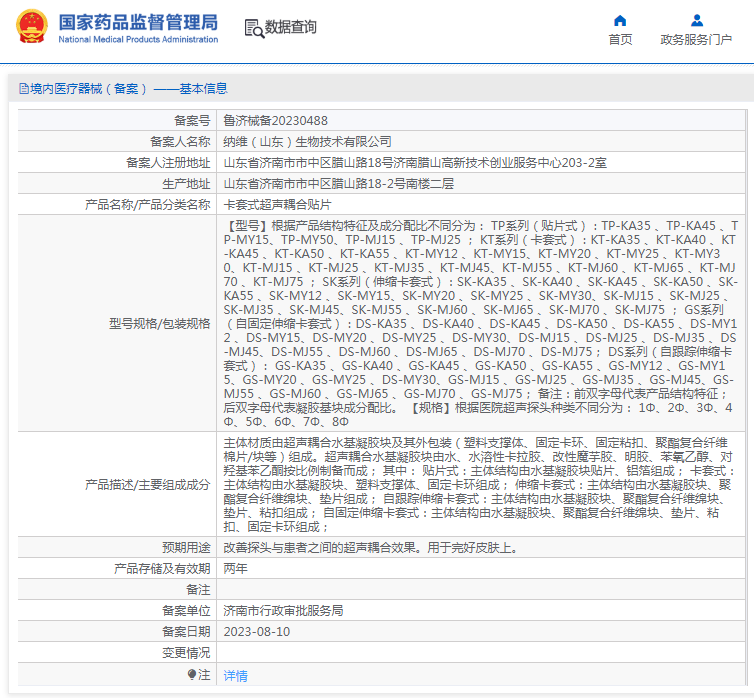Click the 备案号 row label
754x698 pixels.
pos(192,121)
